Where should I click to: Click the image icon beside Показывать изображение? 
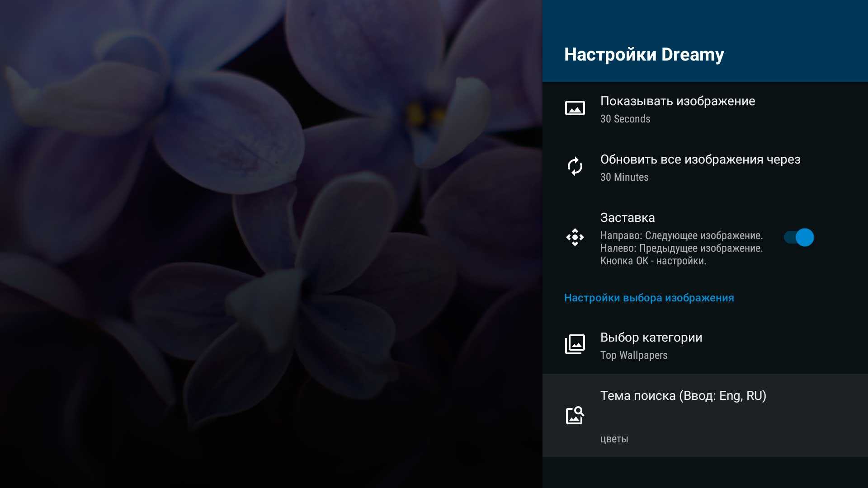575,108
